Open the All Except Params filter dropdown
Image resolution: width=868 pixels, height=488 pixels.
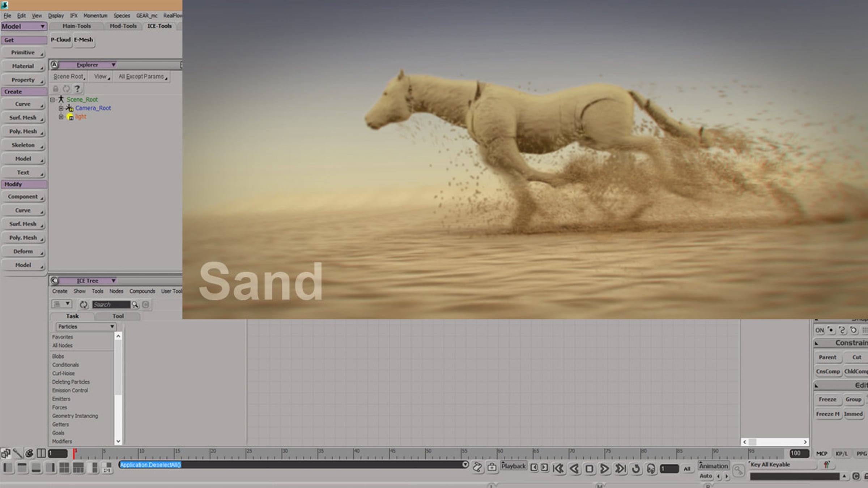(142, 77)
